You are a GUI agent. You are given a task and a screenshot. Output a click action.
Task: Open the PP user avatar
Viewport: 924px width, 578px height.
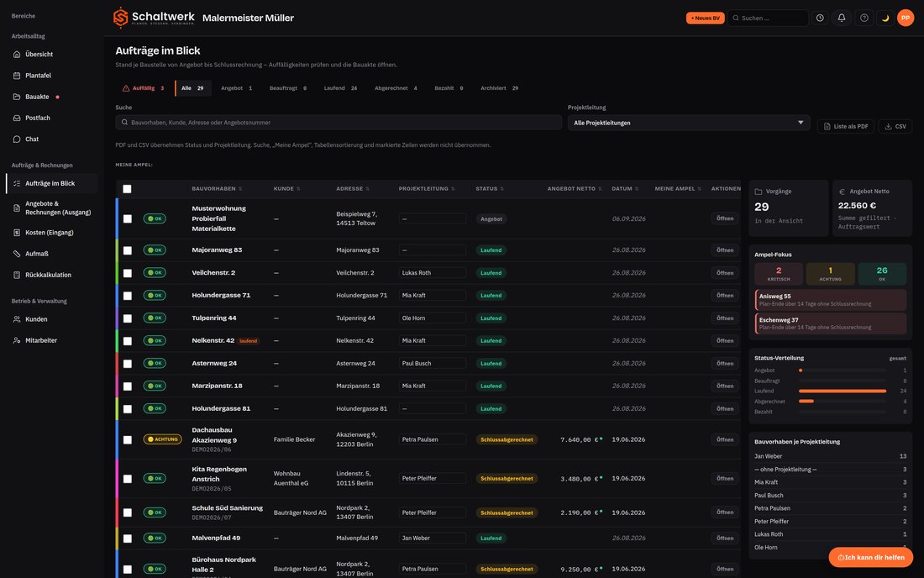coord(906,18)
